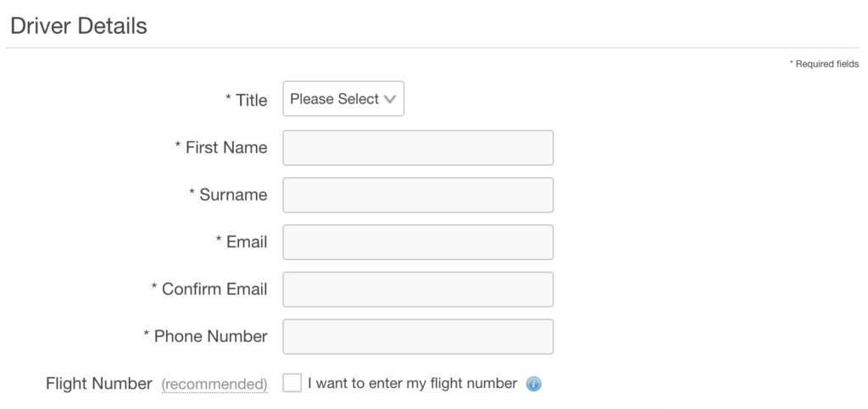Click the Confirm Email input field
This screenshot has height=409, width=868.
tap(418, 289)
